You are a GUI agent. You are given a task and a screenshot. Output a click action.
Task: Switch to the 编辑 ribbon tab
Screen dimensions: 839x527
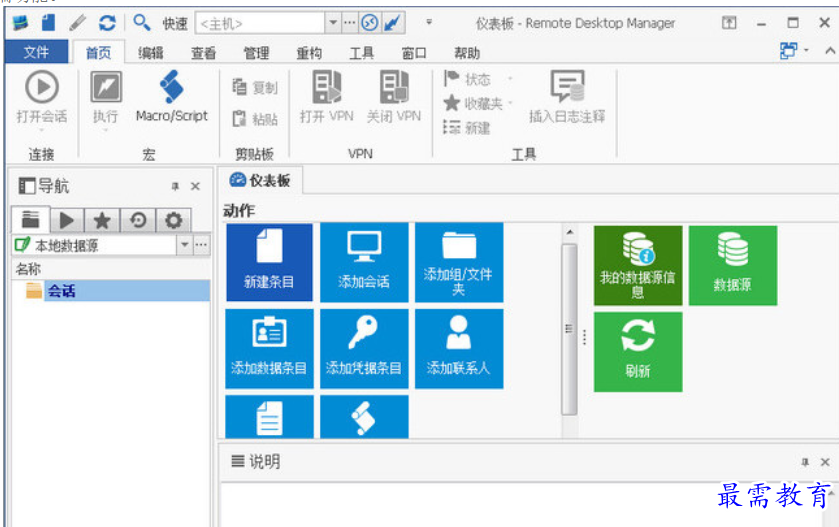click(x=151, y=53)
